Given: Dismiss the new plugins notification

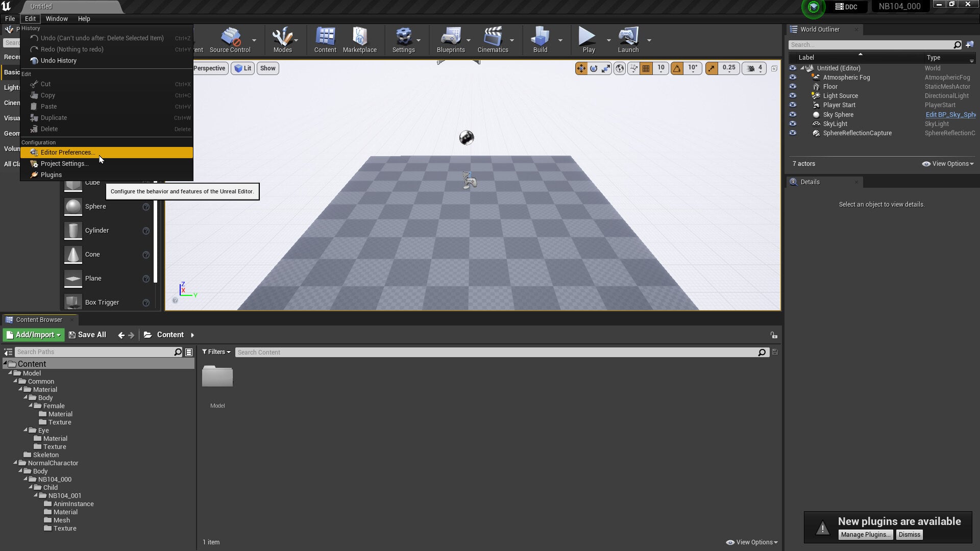Looking at the screenshot, I should (x=910, y=535).
